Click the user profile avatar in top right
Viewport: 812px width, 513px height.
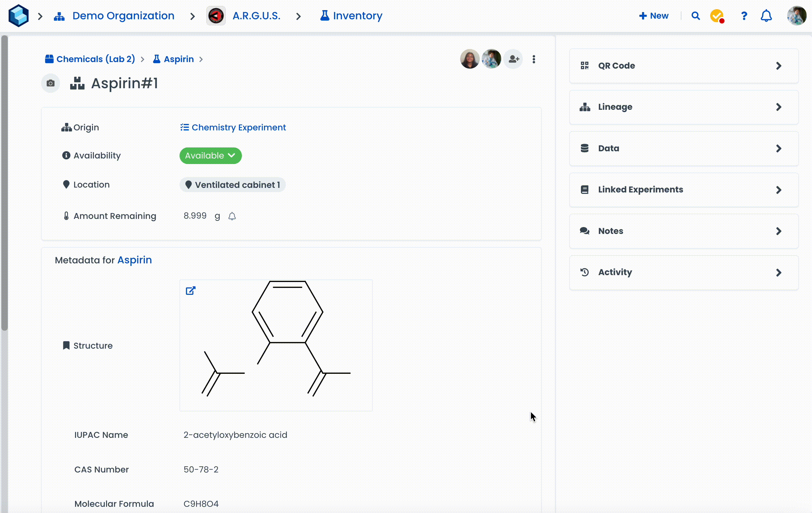click(796, 16)
